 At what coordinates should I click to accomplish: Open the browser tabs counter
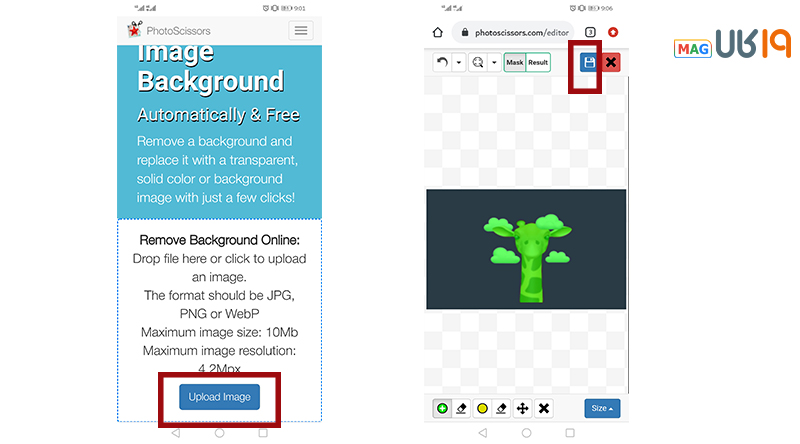click(x=590, y=31)
